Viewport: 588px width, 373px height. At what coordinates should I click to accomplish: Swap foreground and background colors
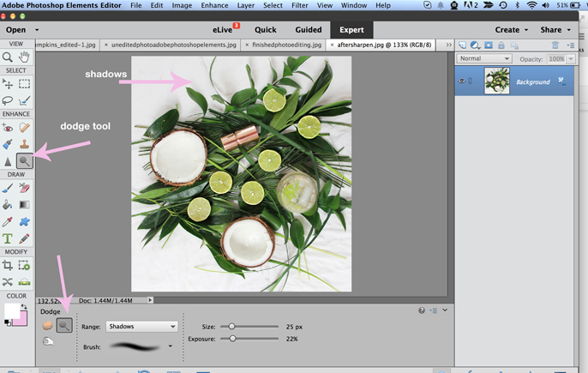click(24, 306)
